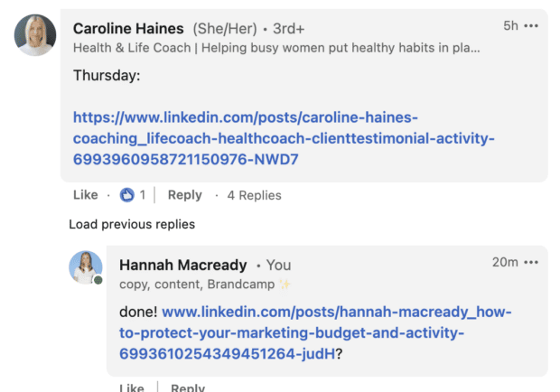Click the thumbs-up reaction icon
Viewport: 560px width, 392px height.
[x=126, y=194]
